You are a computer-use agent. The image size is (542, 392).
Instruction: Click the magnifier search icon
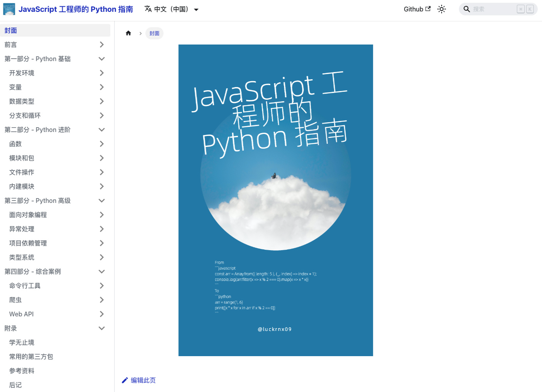467,9
